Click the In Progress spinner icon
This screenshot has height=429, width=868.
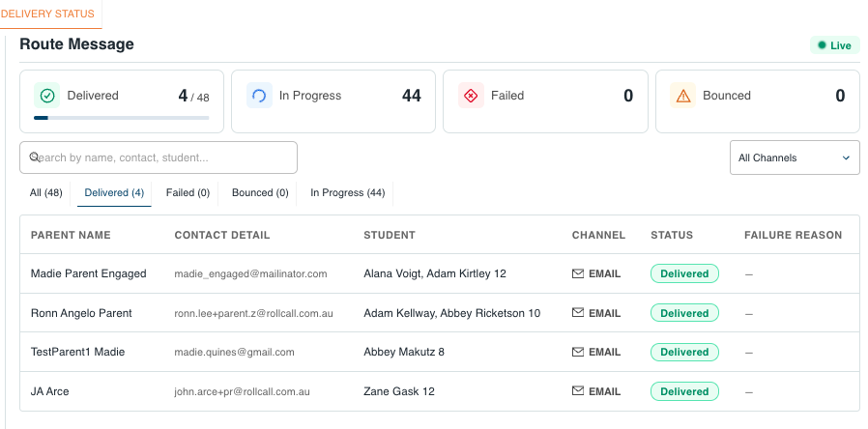[x=259, y=96]
